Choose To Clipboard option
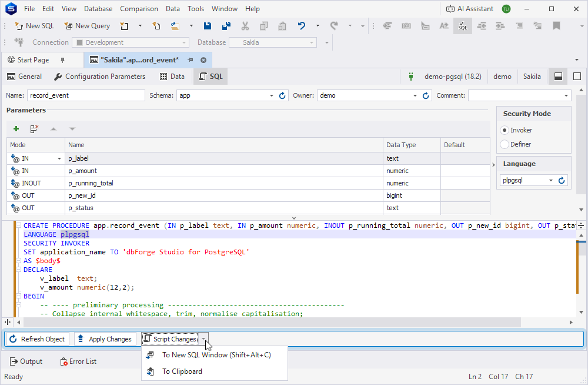The width and height of the screenshot is (588, 385). (x=215, y=371)
